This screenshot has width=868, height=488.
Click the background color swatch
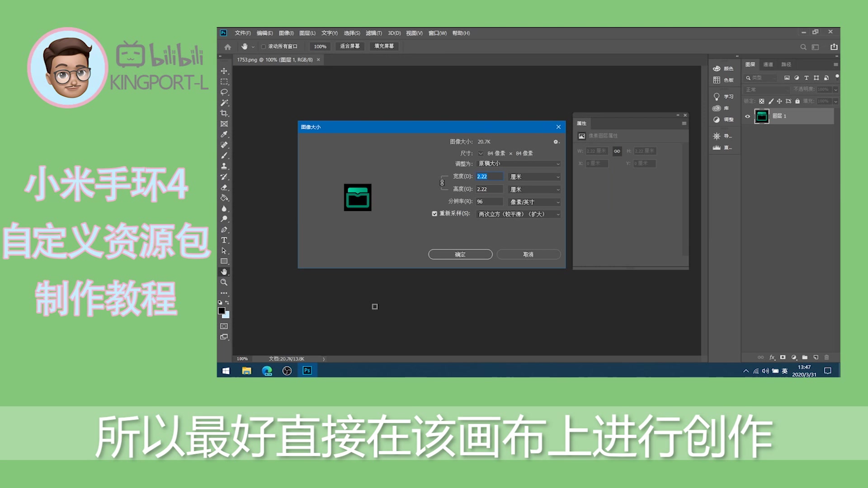226,315
